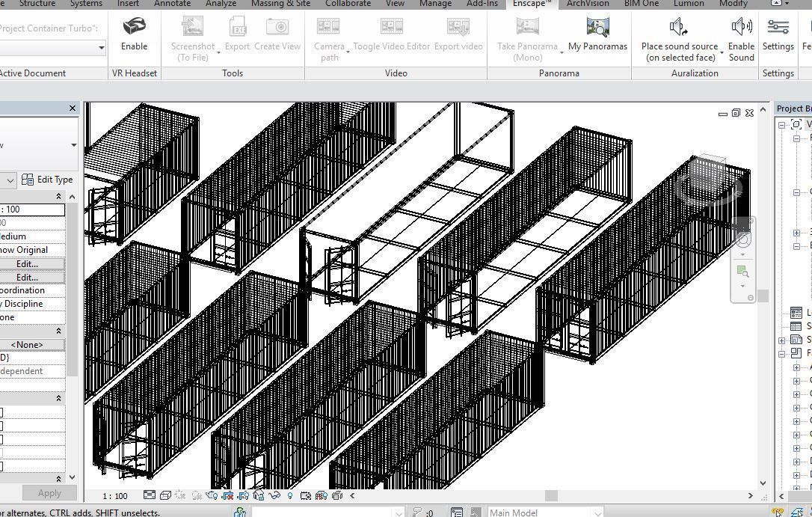Collapse the Views node in Project Browser
The image size is (812, 517).
(x=782, y=124)
